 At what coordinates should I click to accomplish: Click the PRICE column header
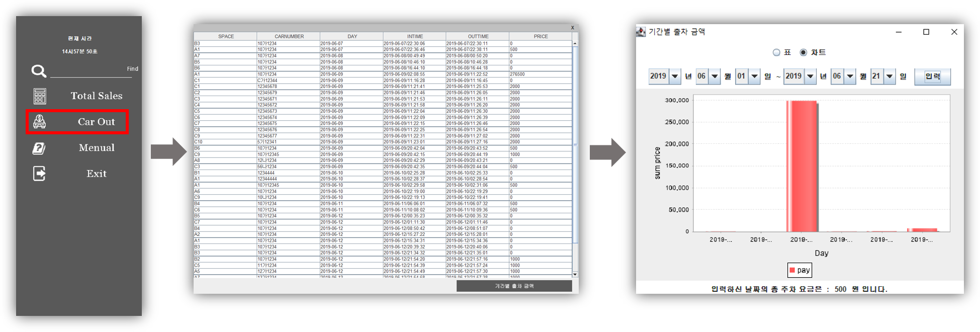click(x=541, y=36)
